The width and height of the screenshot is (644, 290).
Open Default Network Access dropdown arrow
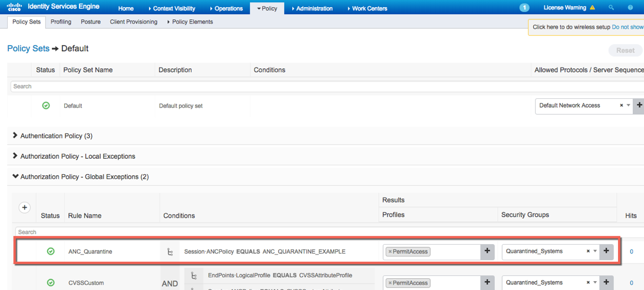pyautogui.click(x=629, y=106)
